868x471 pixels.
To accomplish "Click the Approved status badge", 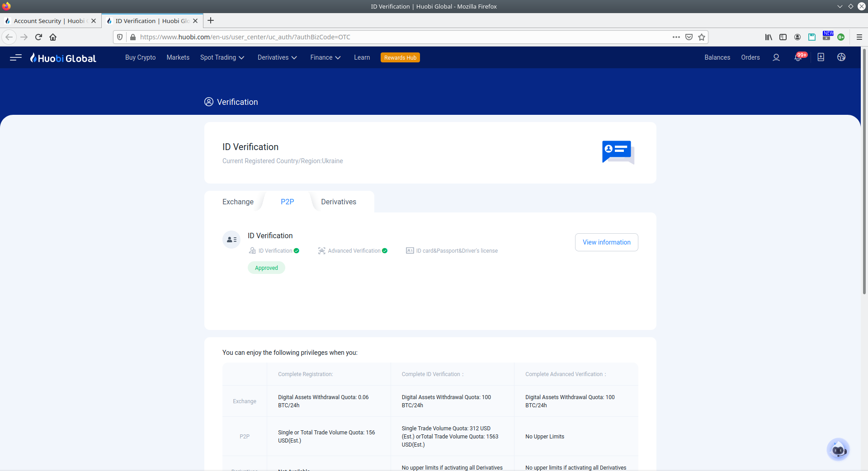I will click(x=266, y=268).
